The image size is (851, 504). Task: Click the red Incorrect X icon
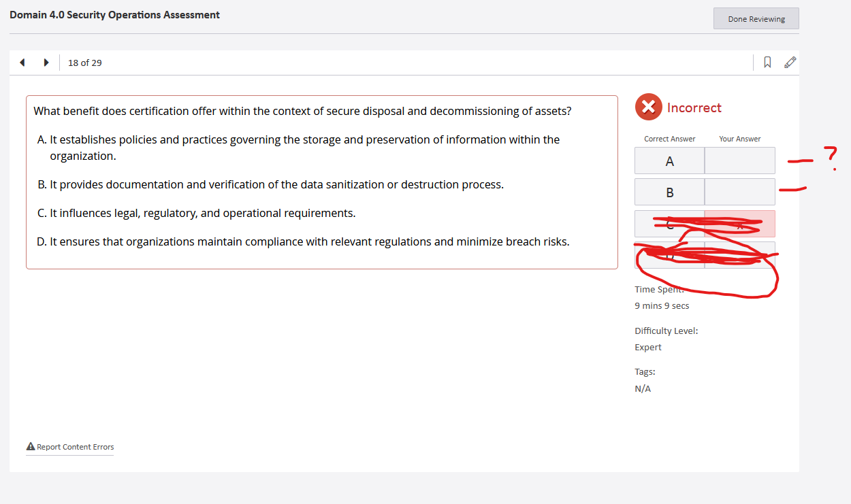[648, 107]
